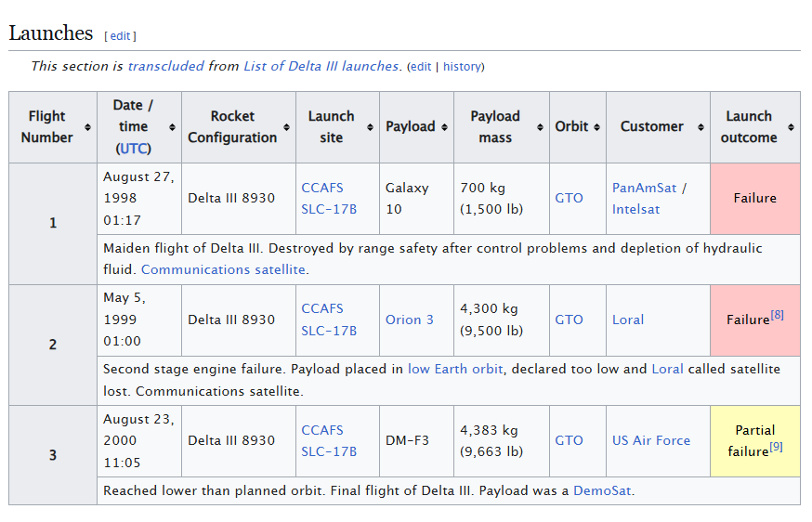This screenshot has height=522, width=812.
Task: Sort table by Customer column arrows
Action: click(x=701, y=127)
